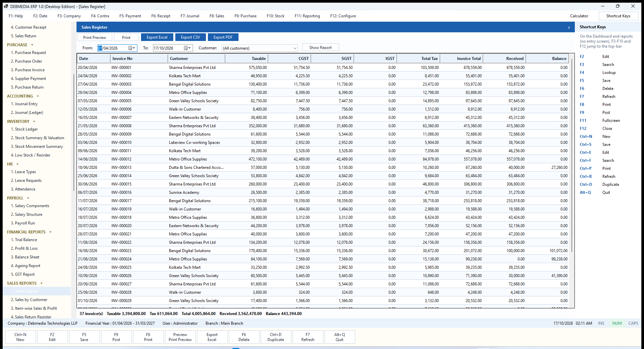This screenshot has width=644, height=349.
Task: Open the Calculator from top bar
Action: click(x=579, y=16)
